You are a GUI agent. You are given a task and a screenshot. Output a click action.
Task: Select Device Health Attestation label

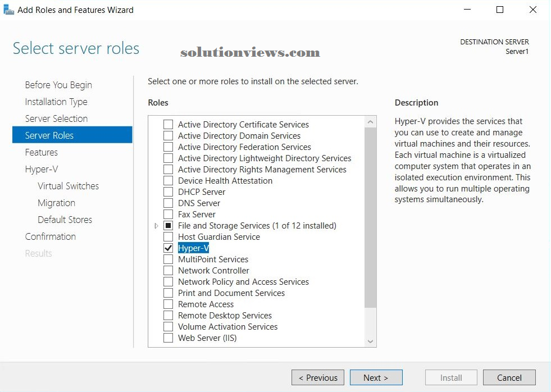[x=225, y=180]
